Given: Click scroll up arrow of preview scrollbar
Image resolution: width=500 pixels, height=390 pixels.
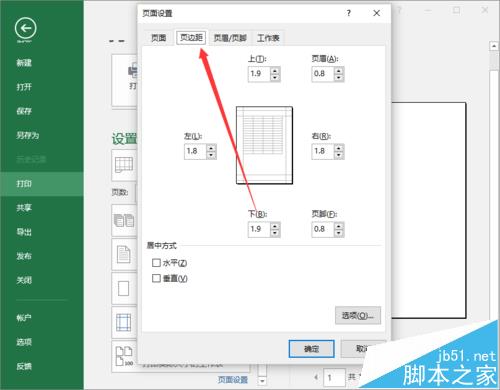Looking at the screenshot, I should coord(494,46).
